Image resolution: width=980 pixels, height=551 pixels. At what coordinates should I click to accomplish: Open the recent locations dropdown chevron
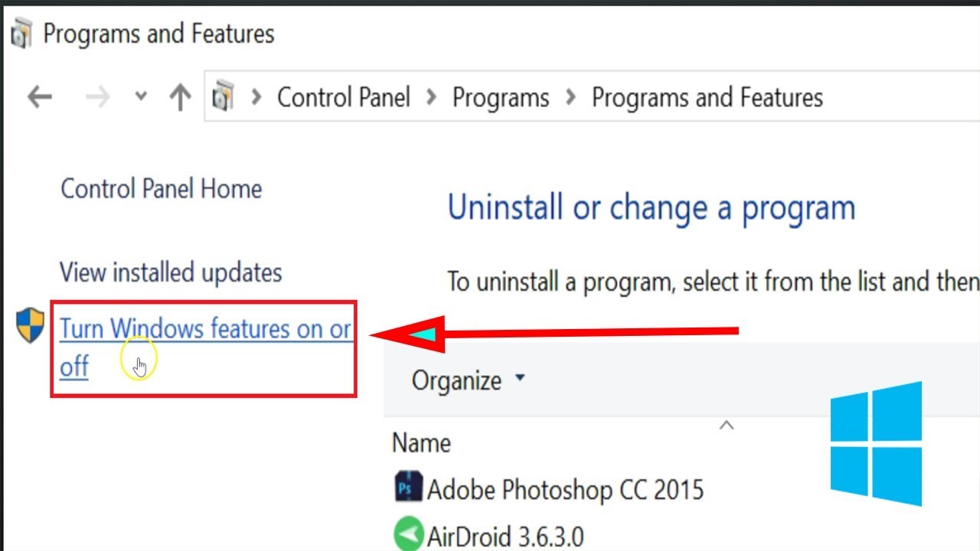(x=141, y=97)
